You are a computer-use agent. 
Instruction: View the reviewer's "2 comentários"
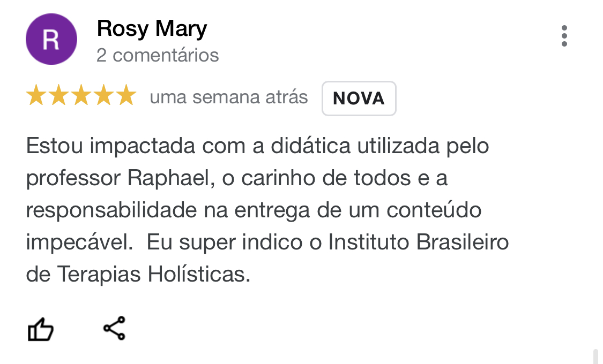(158, 55)
